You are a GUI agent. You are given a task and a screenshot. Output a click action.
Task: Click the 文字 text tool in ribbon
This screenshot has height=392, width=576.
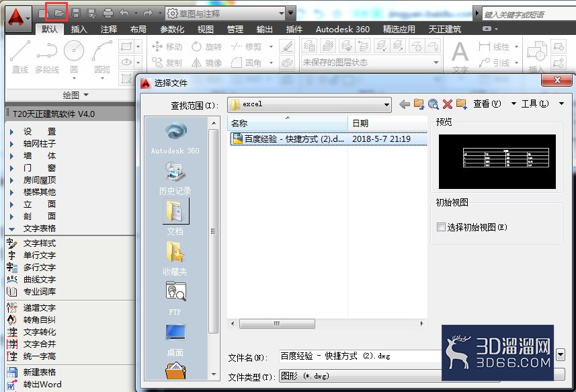(460, 57)
